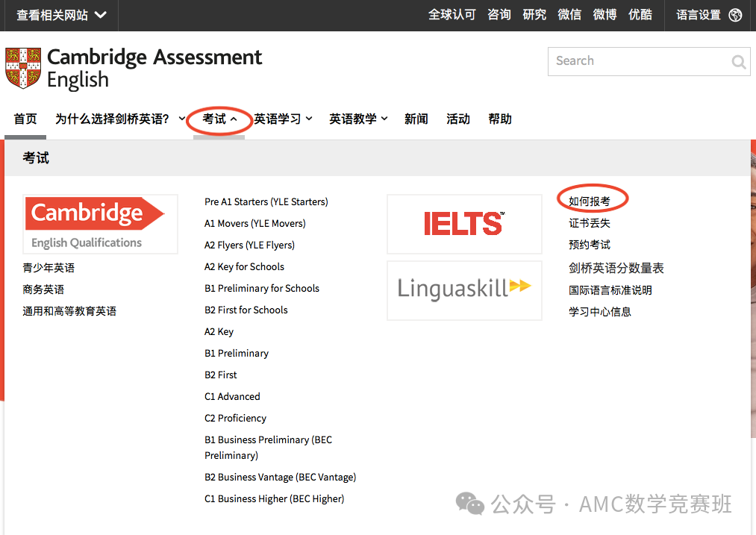Select the A2 Key exam link
The height and width of the screenshot is (535, 756).
coord(219,331)
